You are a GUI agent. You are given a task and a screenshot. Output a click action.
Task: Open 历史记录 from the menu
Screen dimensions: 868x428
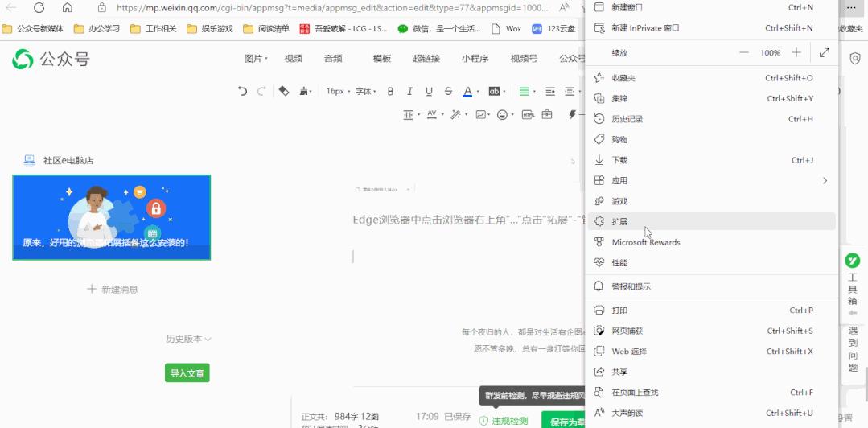711,119
